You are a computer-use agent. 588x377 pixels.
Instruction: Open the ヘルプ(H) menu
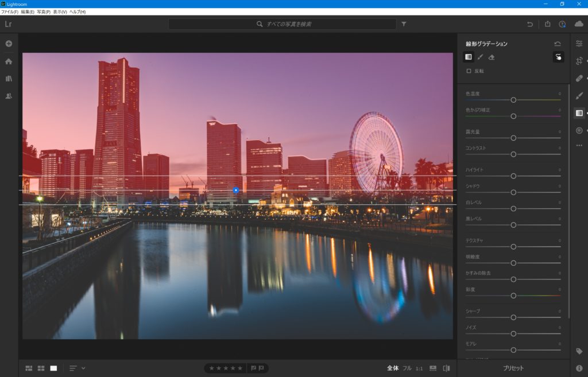pos(78,12)
